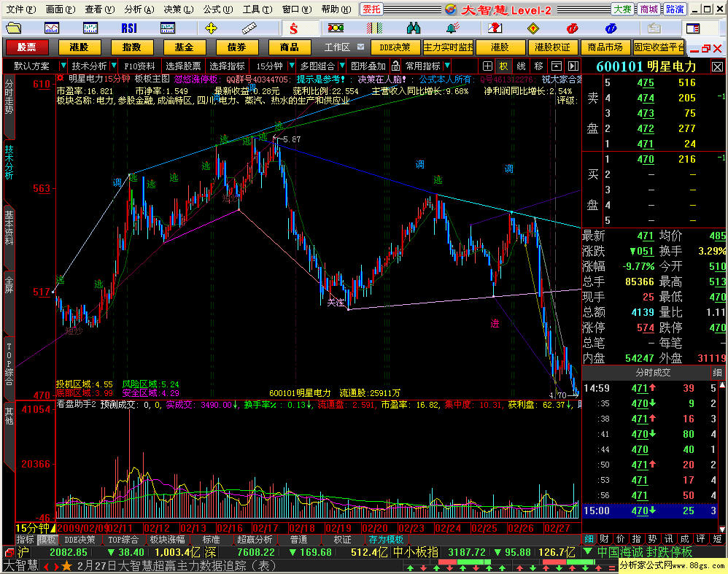
Task: Click the 15:00 last trade row
Action: [x=650, y=511]
